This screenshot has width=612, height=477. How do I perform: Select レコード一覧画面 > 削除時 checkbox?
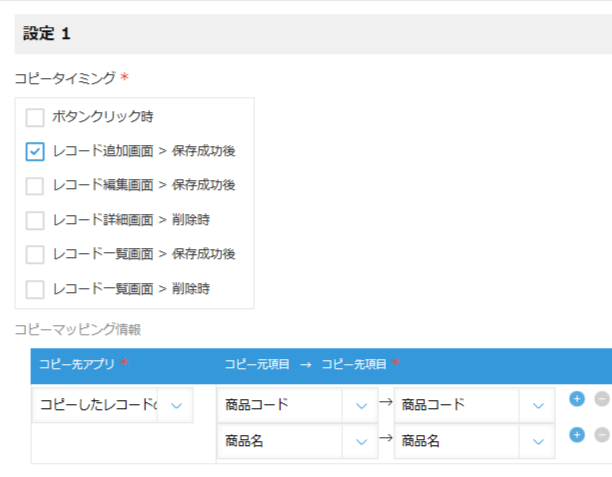click(35, 289)
